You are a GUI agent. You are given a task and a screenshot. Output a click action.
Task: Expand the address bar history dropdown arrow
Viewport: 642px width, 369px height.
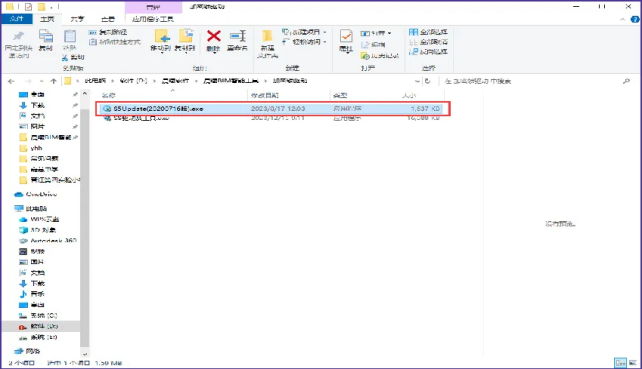point(417,81)
